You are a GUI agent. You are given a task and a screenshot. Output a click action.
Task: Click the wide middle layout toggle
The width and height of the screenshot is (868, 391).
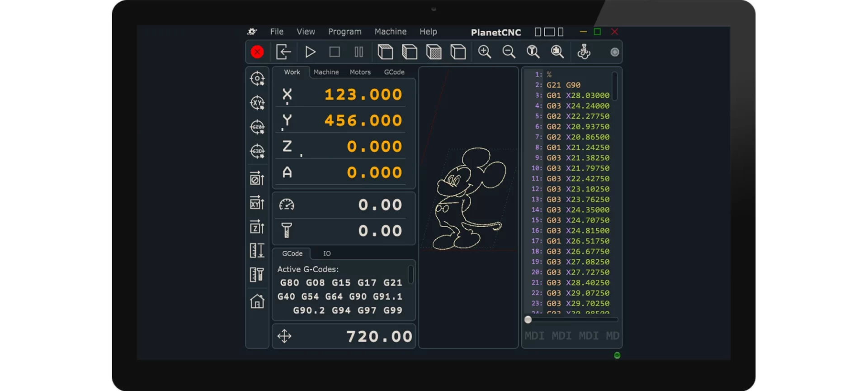click(549, 32)
